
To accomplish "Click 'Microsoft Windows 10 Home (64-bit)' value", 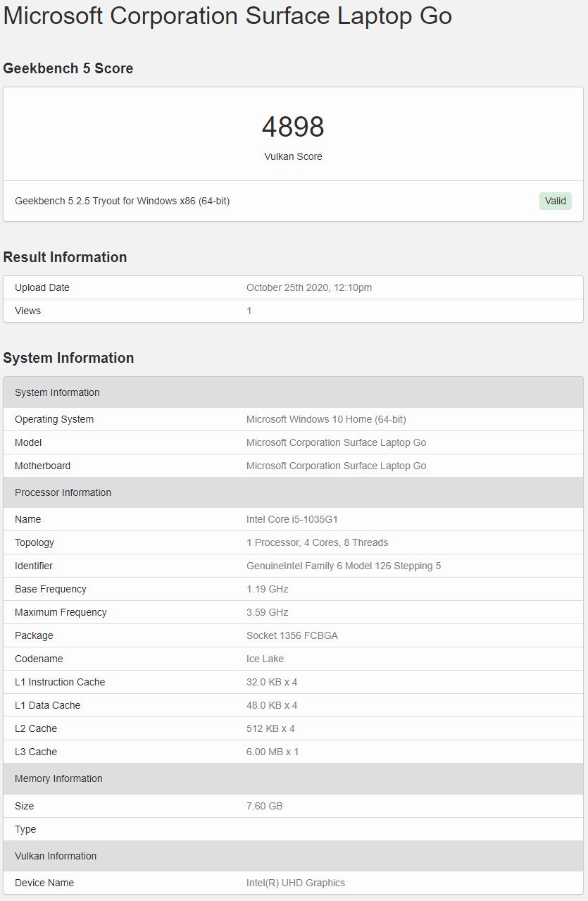I will point(326,419).
